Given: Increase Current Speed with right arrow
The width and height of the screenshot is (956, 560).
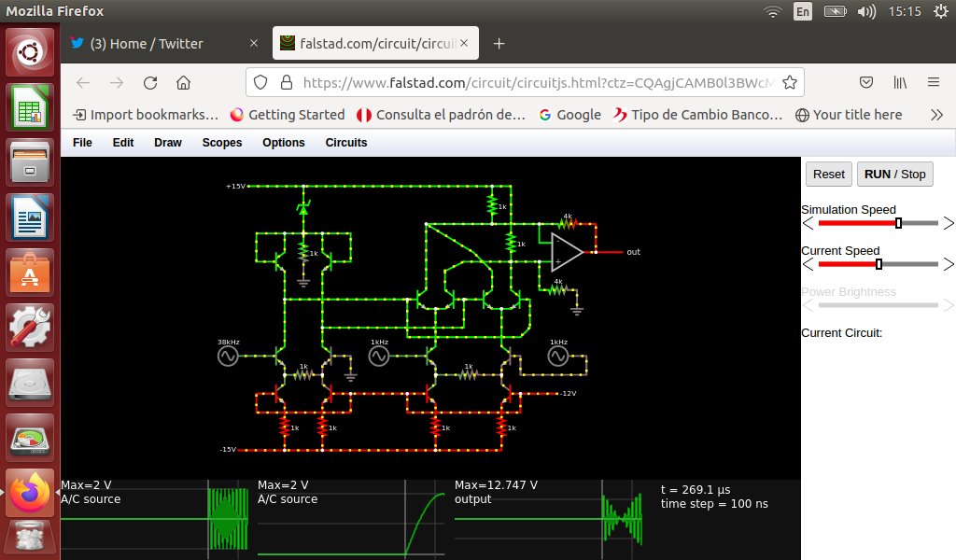Looking at the screenshot, I should click(949, 264).
